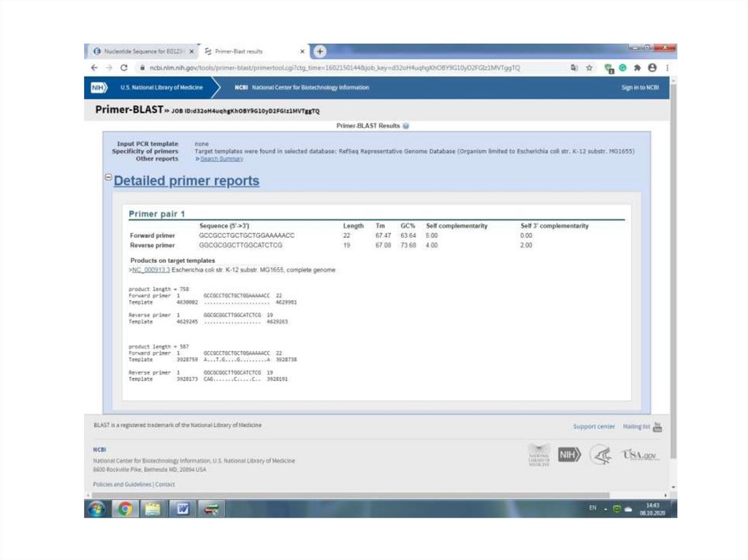Open the Primer-BLAST Results help icon
The width and height of the screenshot is (748, 560).
(x=406, y=126)
